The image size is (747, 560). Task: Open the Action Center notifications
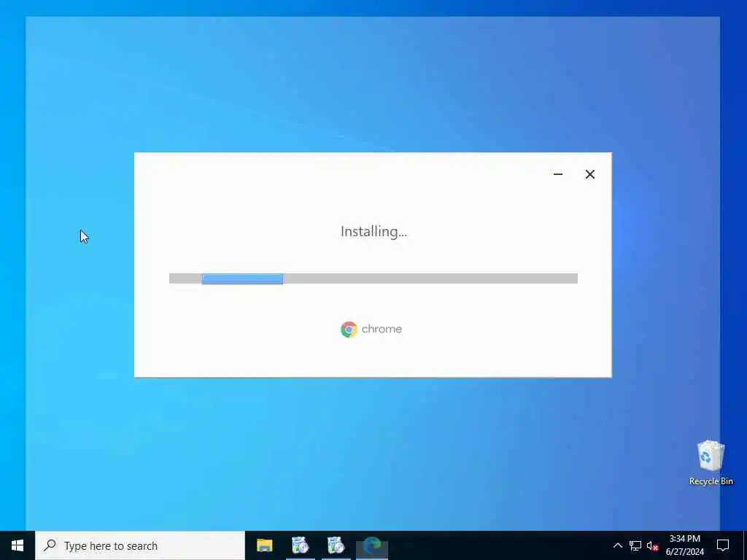tap(723, 545)
